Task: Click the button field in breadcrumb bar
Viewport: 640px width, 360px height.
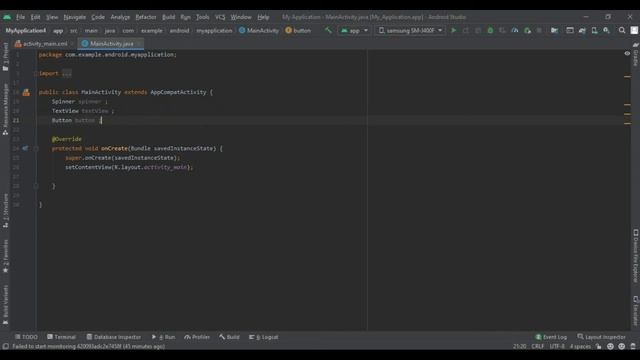Action: coord(298,31)
